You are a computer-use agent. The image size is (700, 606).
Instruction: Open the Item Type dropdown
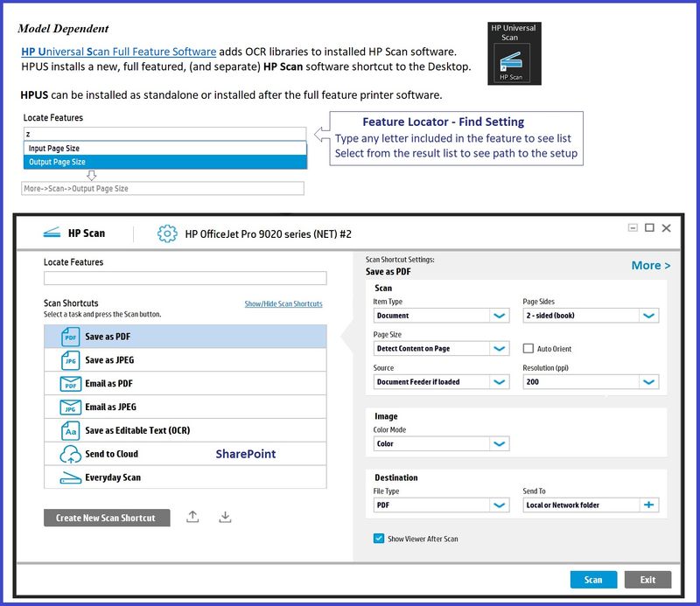tap(500, 316)
